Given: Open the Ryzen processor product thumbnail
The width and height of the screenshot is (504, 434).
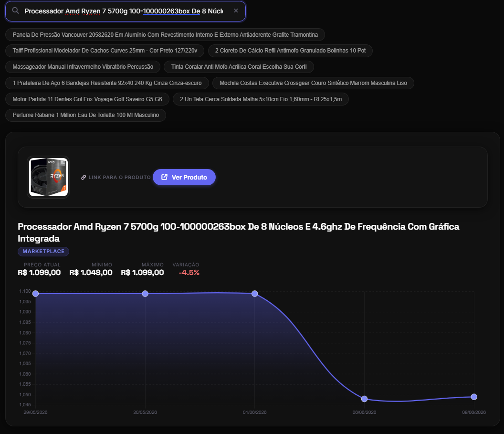Looking at the screenshot, I should (48, 177).
